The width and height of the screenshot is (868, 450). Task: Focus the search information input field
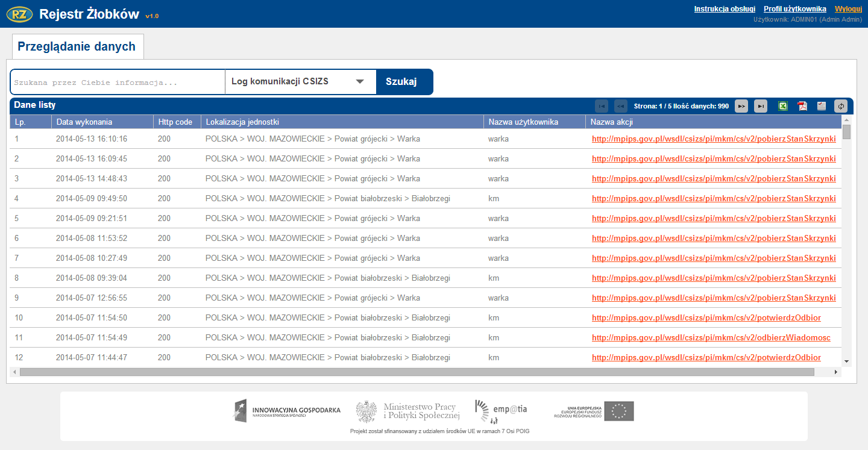click(x=118, y=82)
